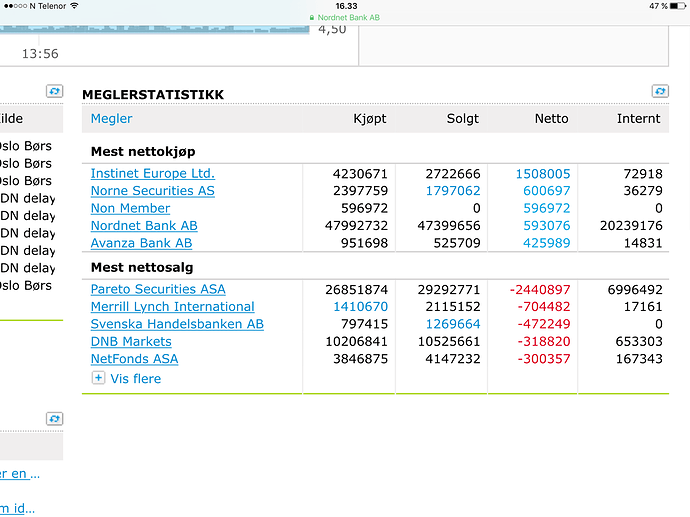The image size is (690, 517).
Task: Click the Kjøpt column header
Action: point(370,118)
